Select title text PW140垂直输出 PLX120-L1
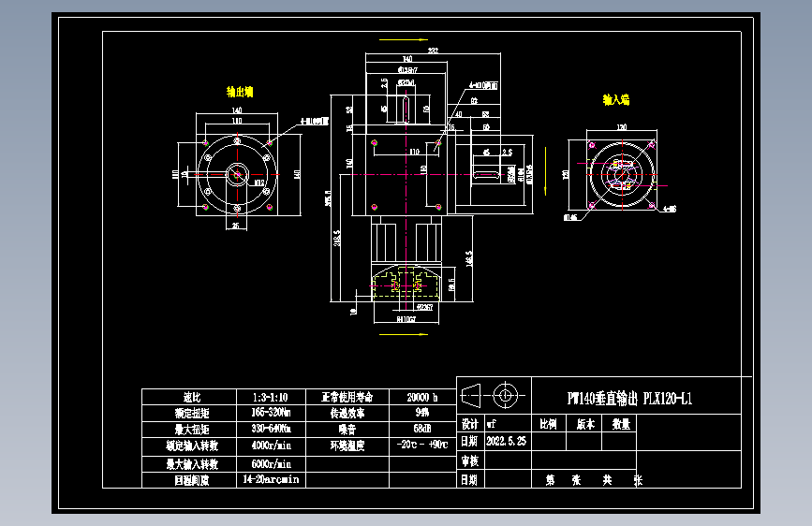812x526 pixels. click(629, 398)
